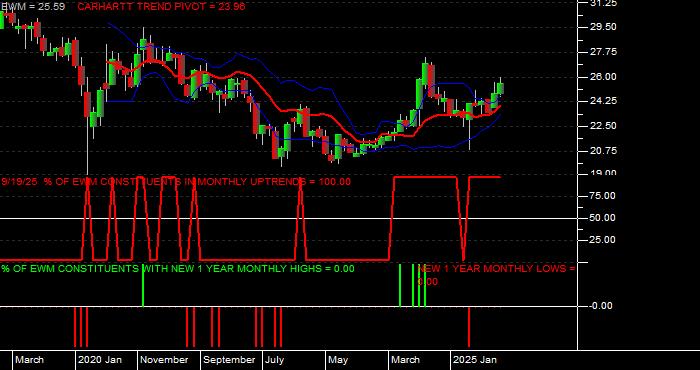700x370 pixels.
Task: Click the May date label
Action: 338,360
